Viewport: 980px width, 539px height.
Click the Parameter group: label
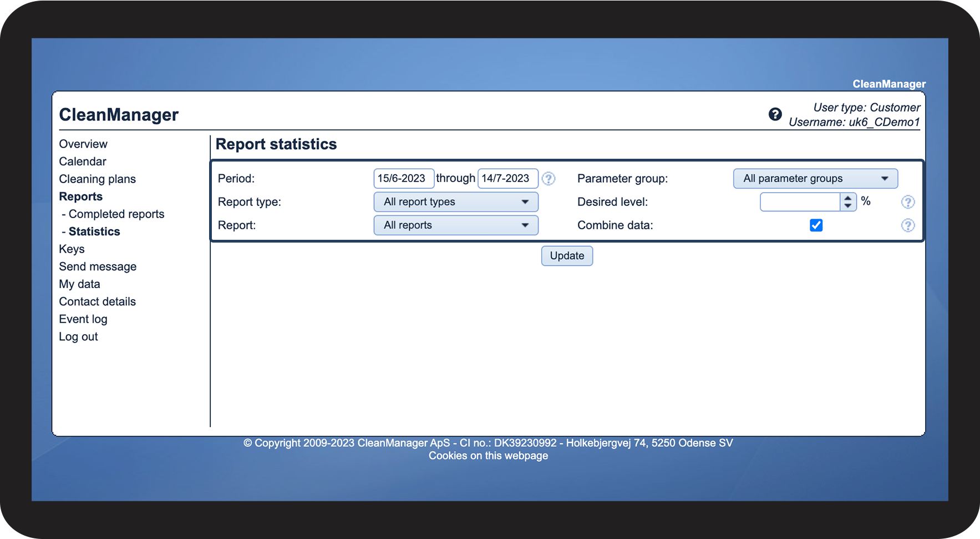[622, 179]
